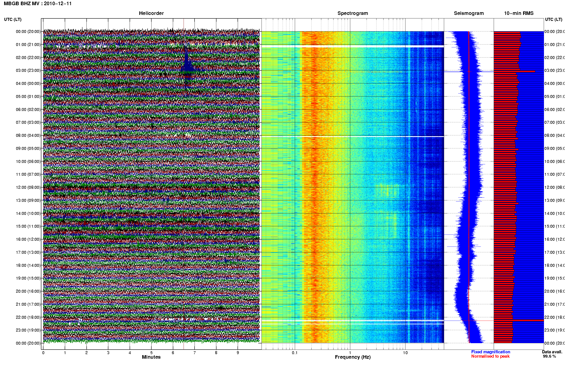Screen dimensions: 588x368
Task: Click the '18:00 (14:00)' time label
Action: [x=28, y=265]
